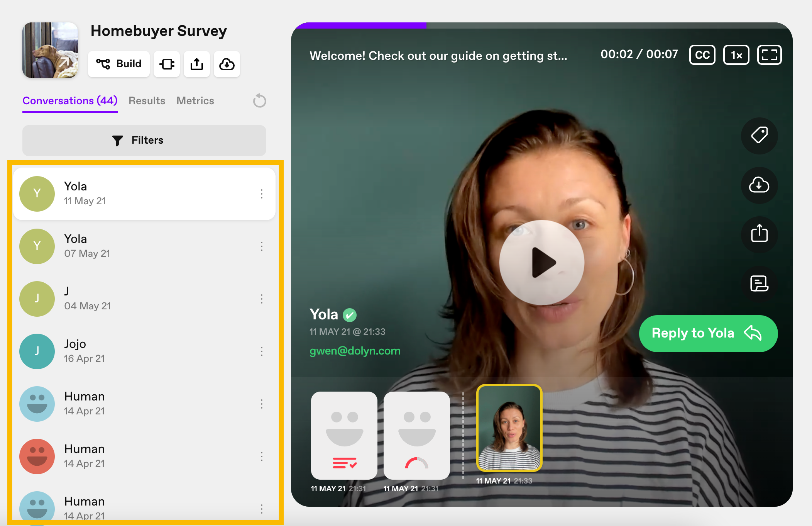Open options for first Human 14 Apr conversation
Viewport: 812px width, 526px height.
(262, 404)
